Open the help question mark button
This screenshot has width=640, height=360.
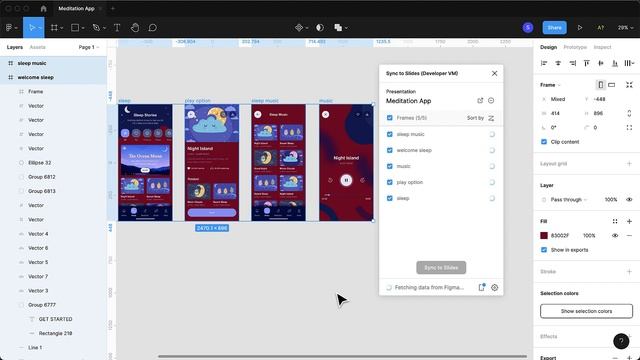pyautogui.click(x=621, y=341)
